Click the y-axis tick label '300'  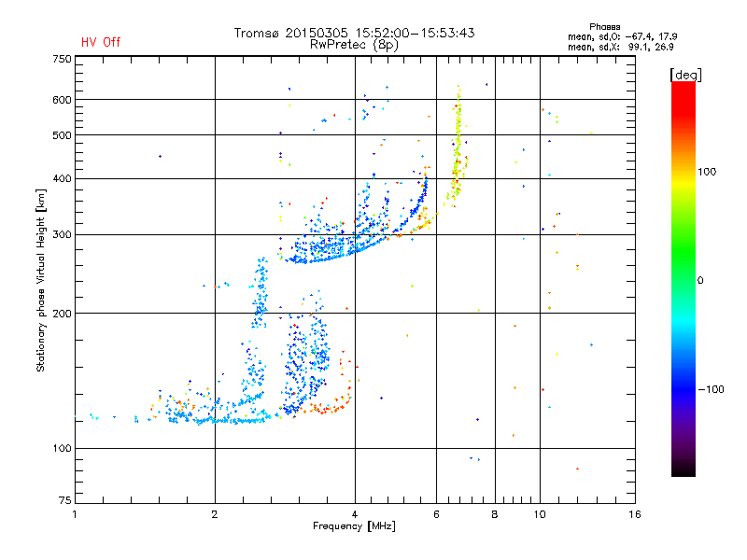(62, 235)
